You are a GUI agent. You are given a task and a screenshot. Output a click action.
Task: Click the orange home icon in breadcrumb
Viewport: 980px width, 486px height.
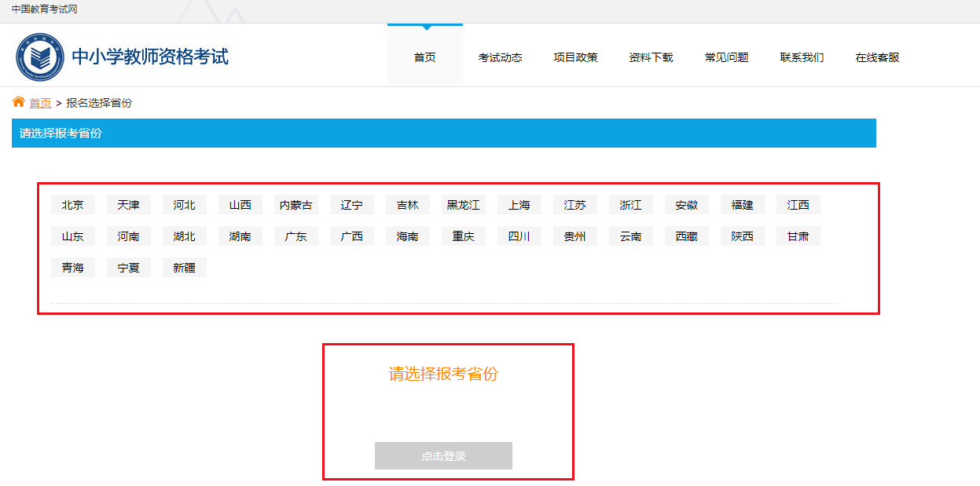point(19,102)
